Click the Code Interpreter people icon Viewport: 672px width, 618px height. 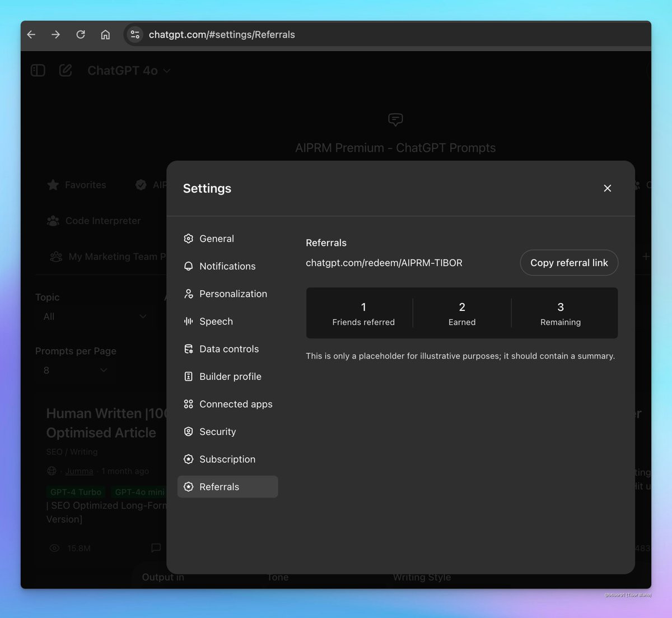(53, 221)
